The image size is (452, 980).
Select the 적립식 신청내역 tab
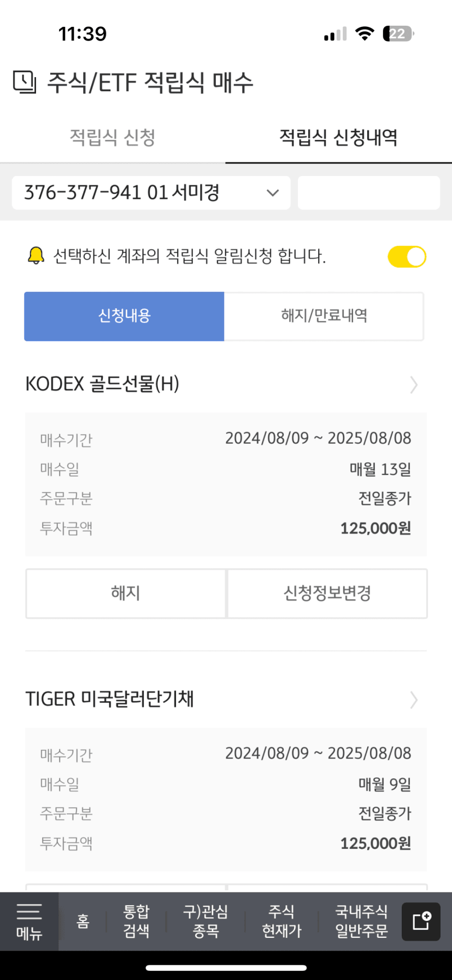(x=339, y=137)
